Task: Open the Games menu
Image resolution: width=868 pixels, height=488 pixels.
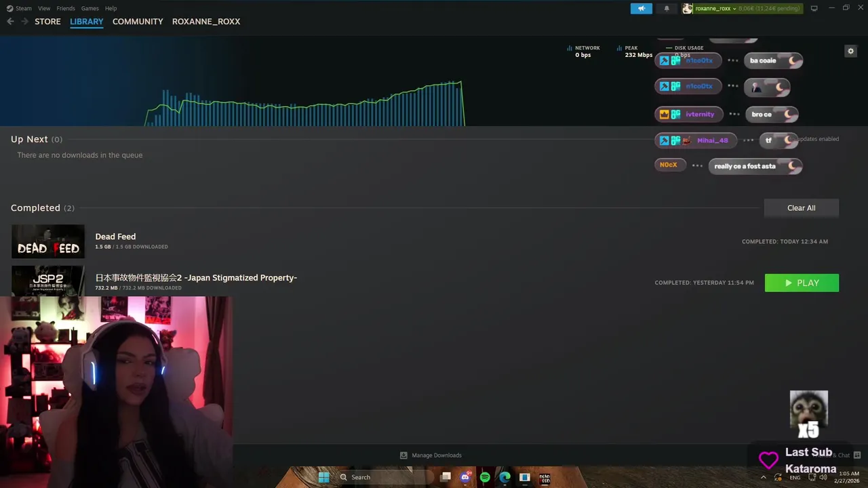Action: [90, 8]
